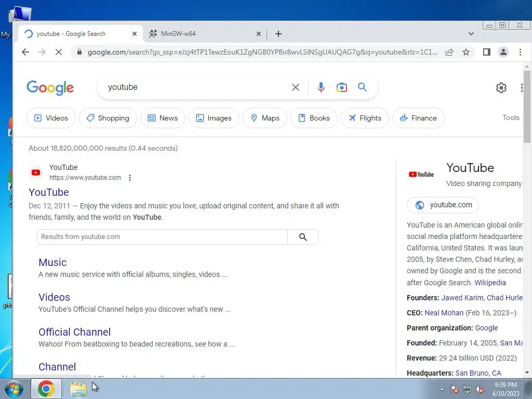The width and height of the screenshot is (532, 399).
Task: Filter results by Images
Action: pyautogui.click(x=214, y=118)
